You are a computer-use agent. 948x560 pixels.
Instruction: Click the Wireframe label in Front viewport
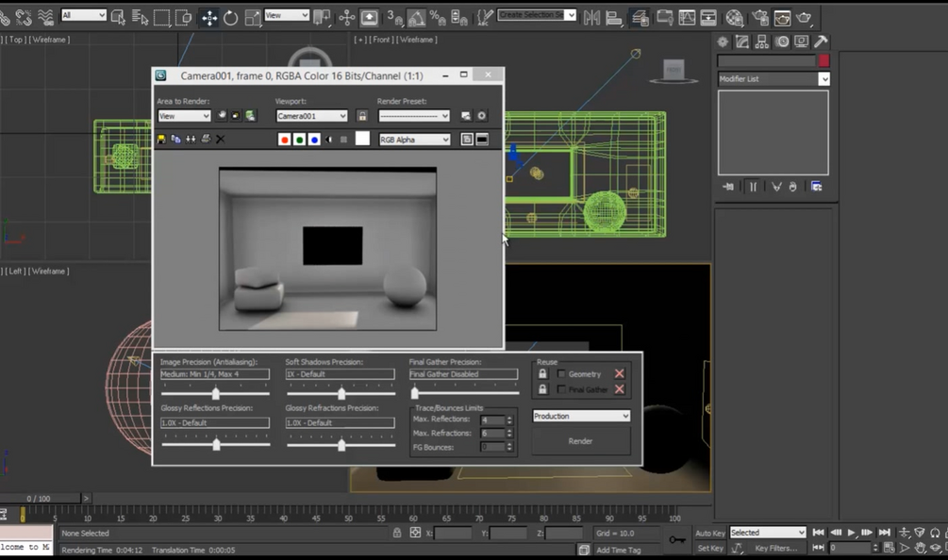pyautogui.click(x=416, y=40)
